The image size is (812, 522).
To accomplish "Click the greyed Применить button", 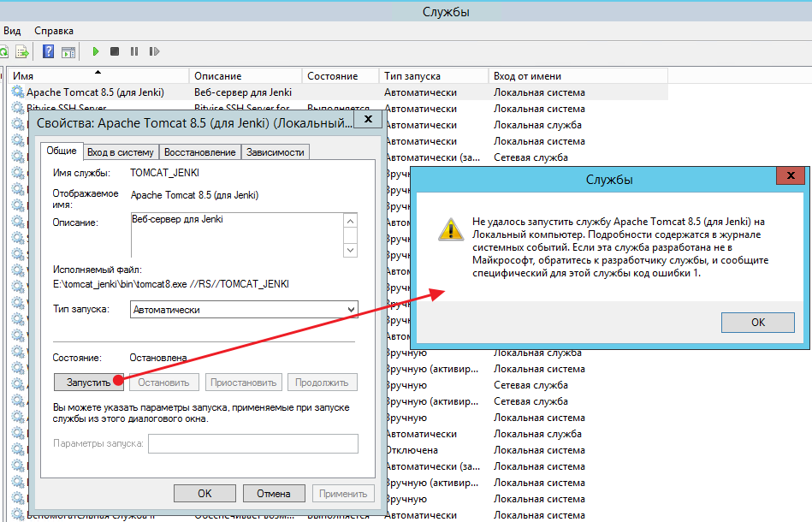I will coord(343,494).
